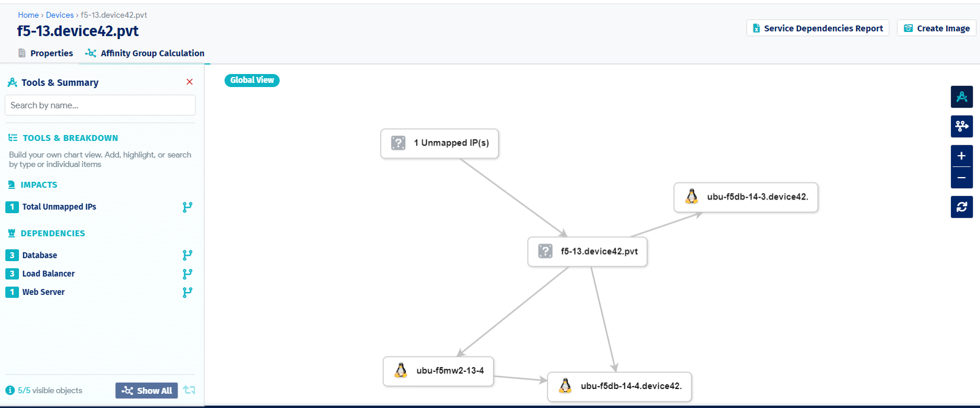Go to the Devices breadcrumb link
The height and width of the screenshot is (408, 980).
[x=60, y=15]
